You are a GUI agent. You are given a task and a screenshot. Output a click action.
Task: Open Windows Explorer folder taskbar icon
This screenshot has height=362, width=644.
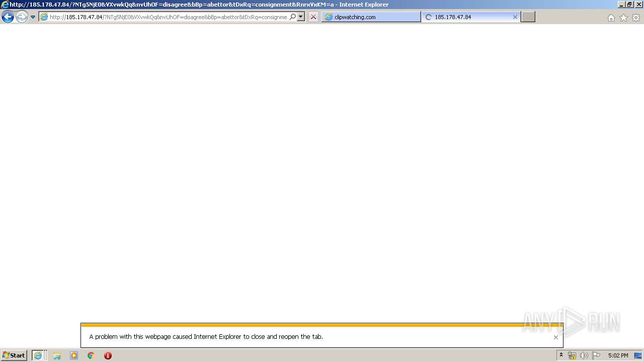(57, 355)
